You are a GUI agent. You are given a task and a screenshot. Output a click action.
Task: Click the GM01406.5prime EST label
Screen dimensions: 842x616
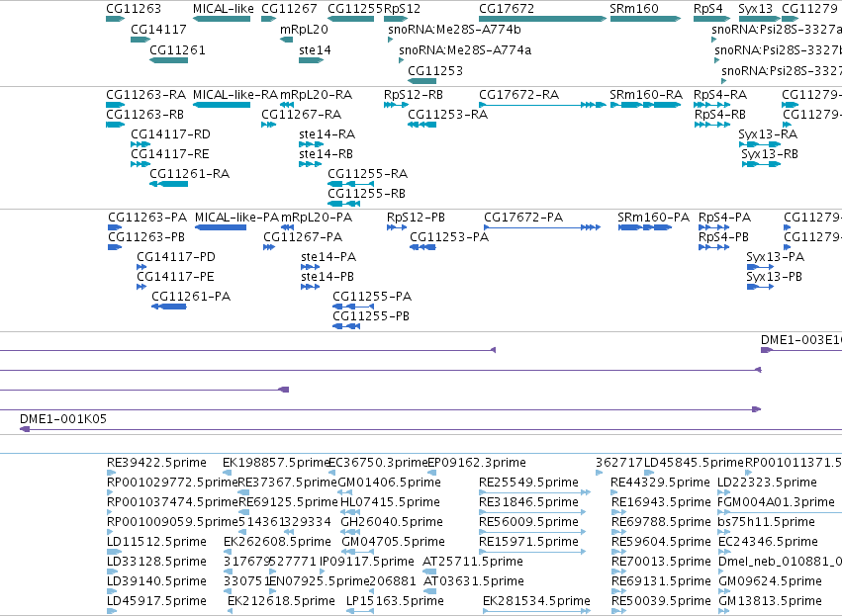tap(389, 483)
